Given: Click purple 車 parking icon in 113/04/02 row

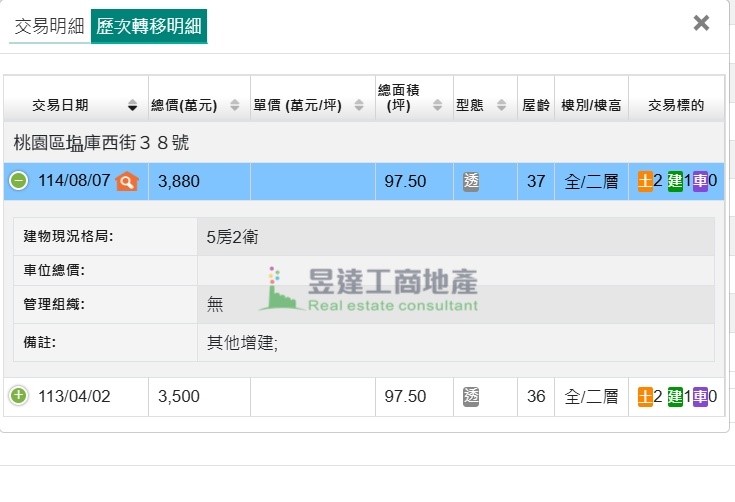Looking at the screenshot, I should pos(700,396).
